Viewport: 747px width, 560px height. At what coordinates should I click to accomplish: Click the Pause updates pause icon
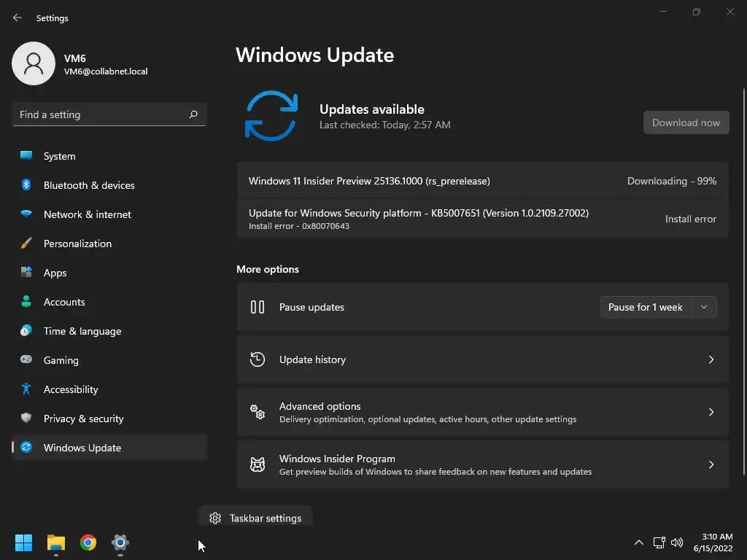[258, 307]
